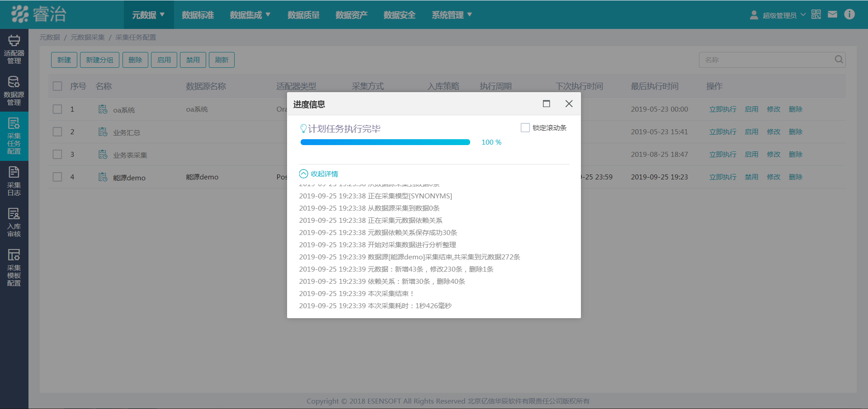The width and height of the screenshot is (868, 409).
Task: Click 修改 for 业务表采集 row
Action: [x=774, y=155]
